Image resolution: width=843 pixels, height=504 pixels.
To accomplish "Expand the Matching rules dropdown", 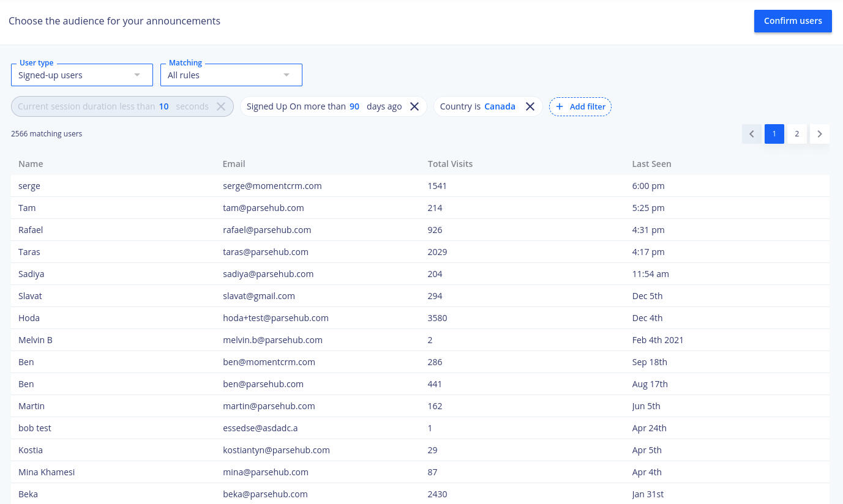I will click(231, 75).
